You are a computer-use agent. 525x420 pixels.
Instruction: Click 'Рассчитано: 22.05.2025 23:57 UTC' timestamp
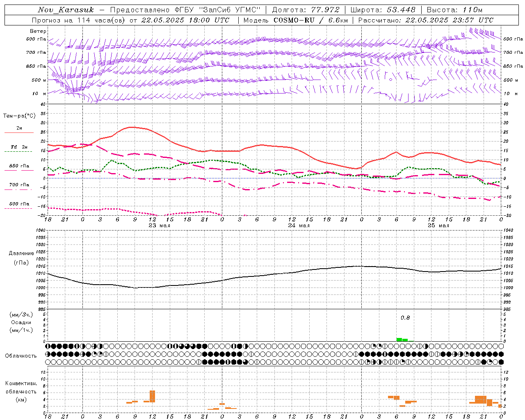click(426, 20)
